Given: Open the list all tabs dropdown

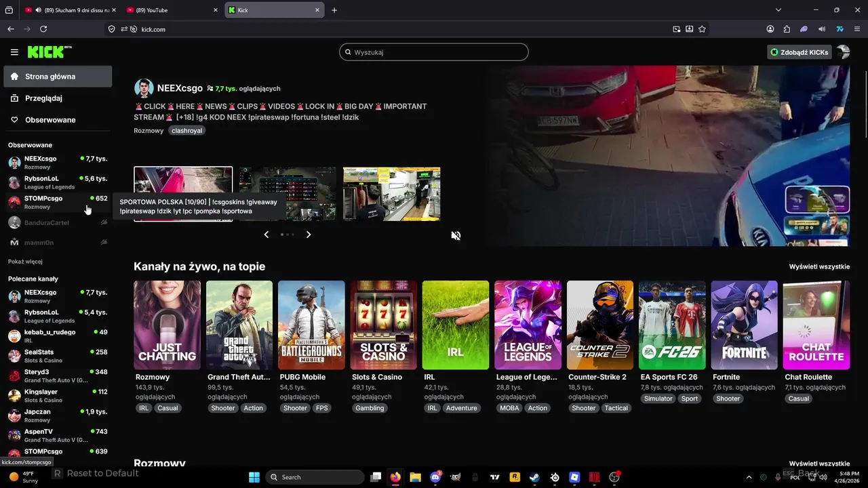Looking at the screenshot, I should [x=778, y=10].
